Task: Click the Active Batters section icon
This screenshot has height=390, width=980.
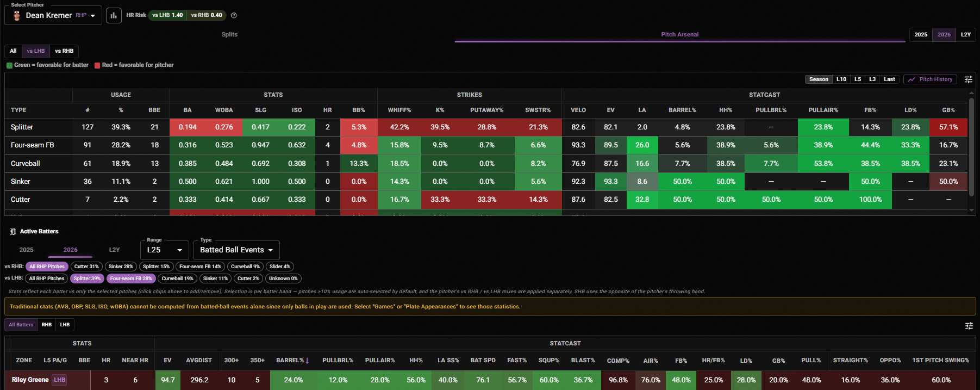Action: click(x=13, y=232)
